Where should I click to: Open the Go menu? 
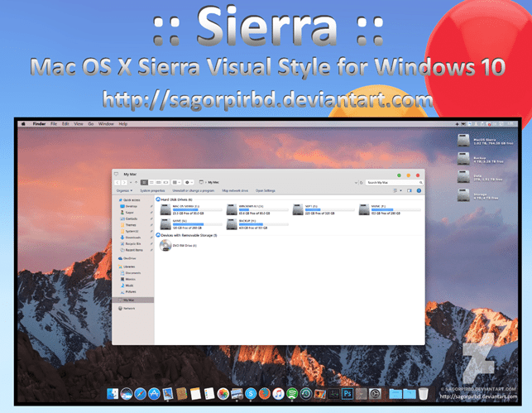coord(90,124)
